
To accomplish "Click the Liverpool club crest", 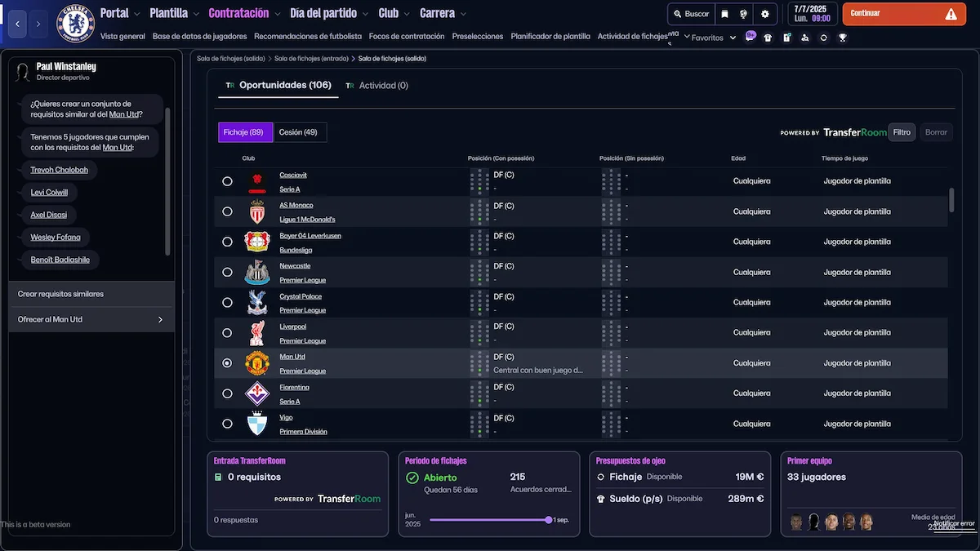I will tap(257, 332).
